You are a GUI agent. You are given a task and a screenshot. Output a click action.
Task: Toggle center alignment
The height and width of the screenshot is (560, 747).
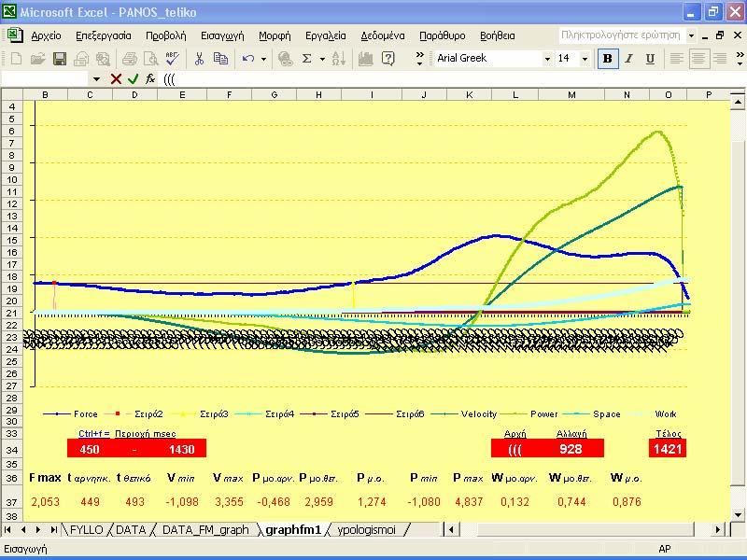[698, 59]
